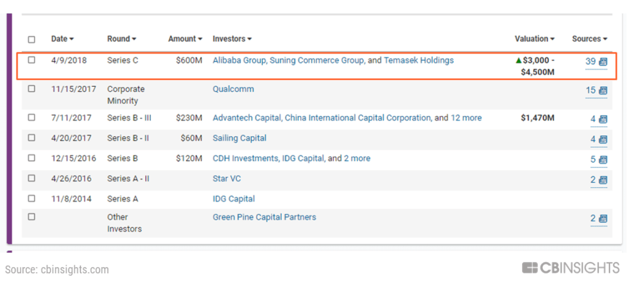
Task: Sort by the Sources column header
Action: pyautogui.click(x=590, y=39)
